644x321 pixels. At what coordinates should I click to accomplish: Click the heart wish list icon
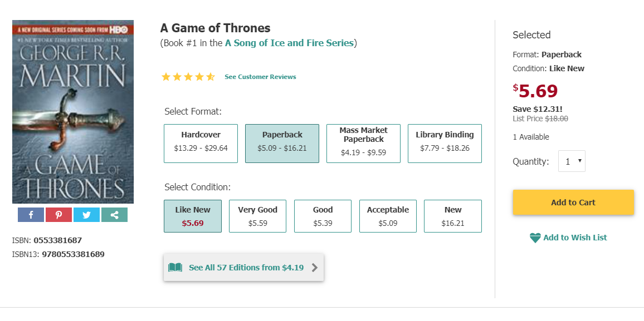pyautogui.click(x=535, y=238)
